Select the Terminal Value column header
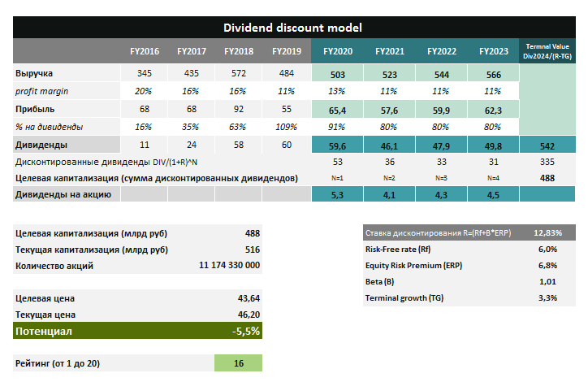588x382 pixels. click(547, 50)
